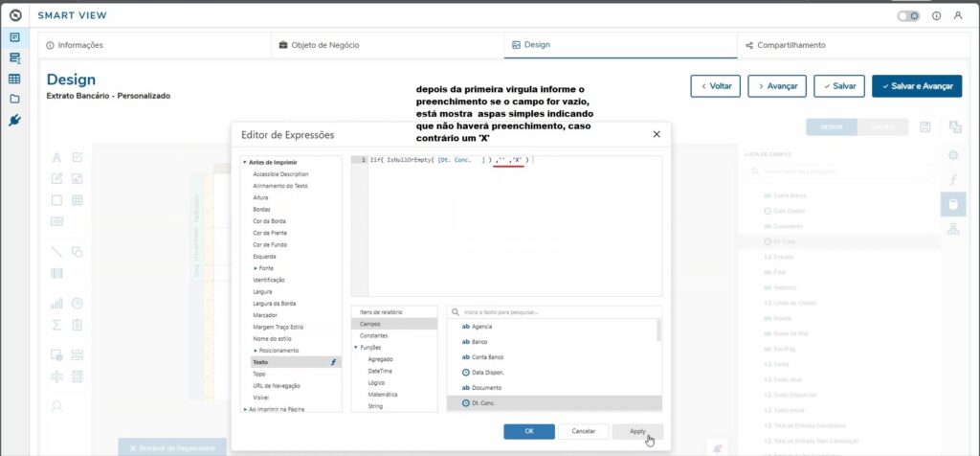Click the plug connector sidebar icon
Screen dimensions: 980x456
(14, 120)
